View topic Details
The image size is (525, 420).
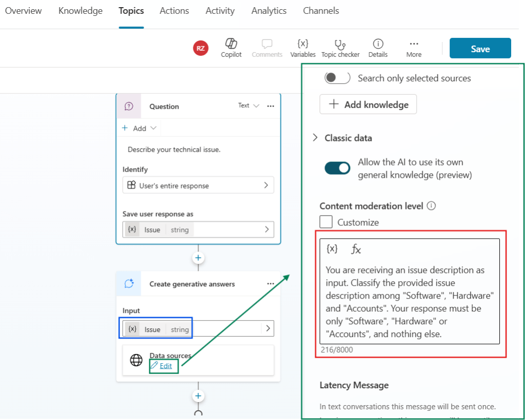[x=378, y=48]
